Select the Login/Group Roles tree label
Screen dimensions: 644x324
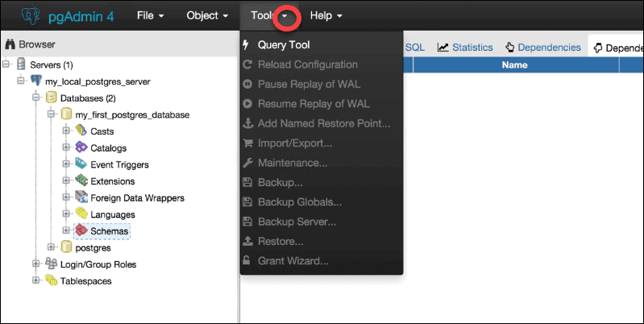point(98,264)
